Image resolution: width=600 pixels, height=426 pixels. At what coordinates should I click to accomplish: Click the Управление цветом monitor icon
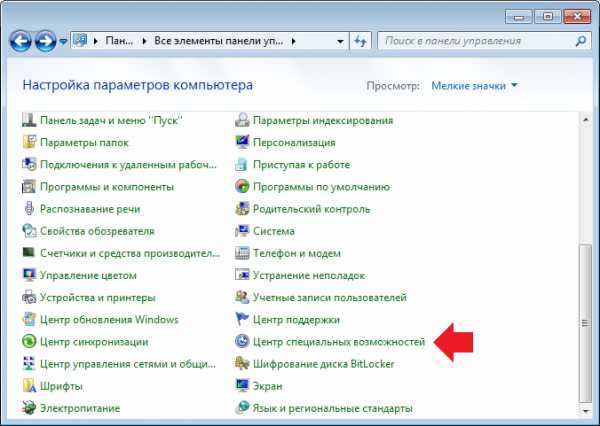pos(29,275)
